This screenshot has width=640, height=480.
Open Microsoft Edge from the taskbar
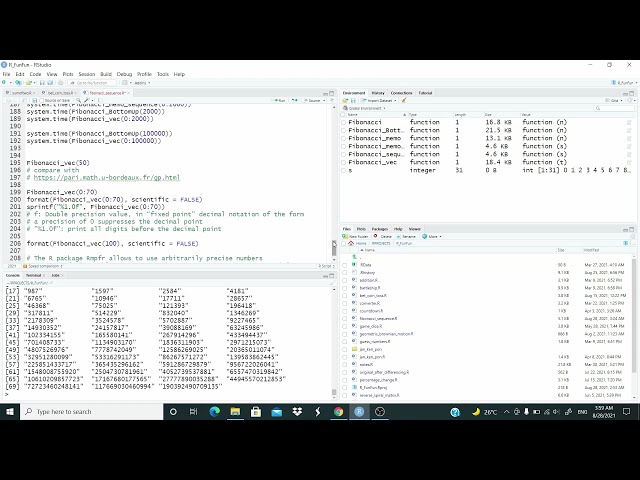(215, 412)
